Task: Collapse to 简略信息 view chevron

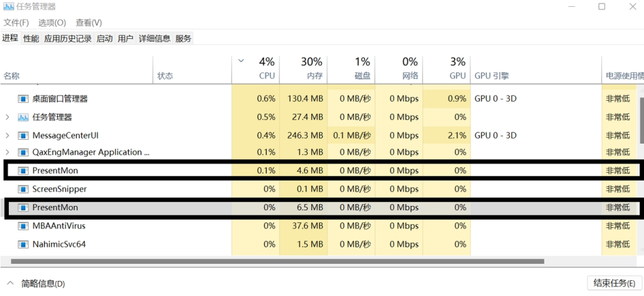Action: point(11,283)
